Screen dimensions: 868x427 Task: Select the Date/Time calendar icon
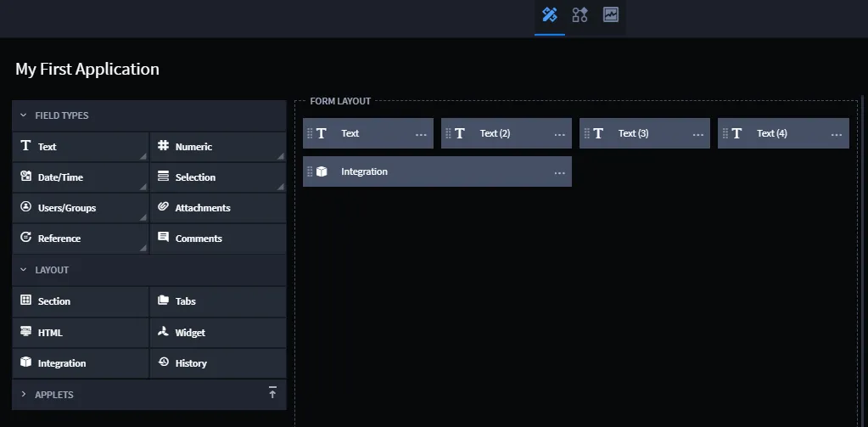coord(25,176)
